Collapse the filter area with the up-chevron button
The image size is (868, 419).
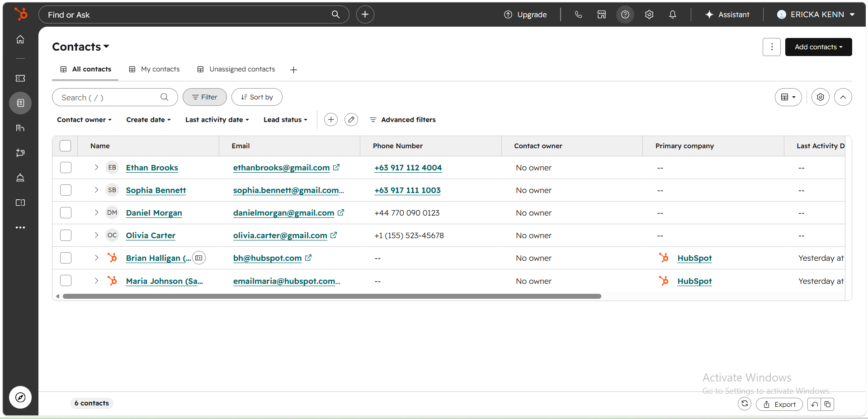(x=843, y=97)
